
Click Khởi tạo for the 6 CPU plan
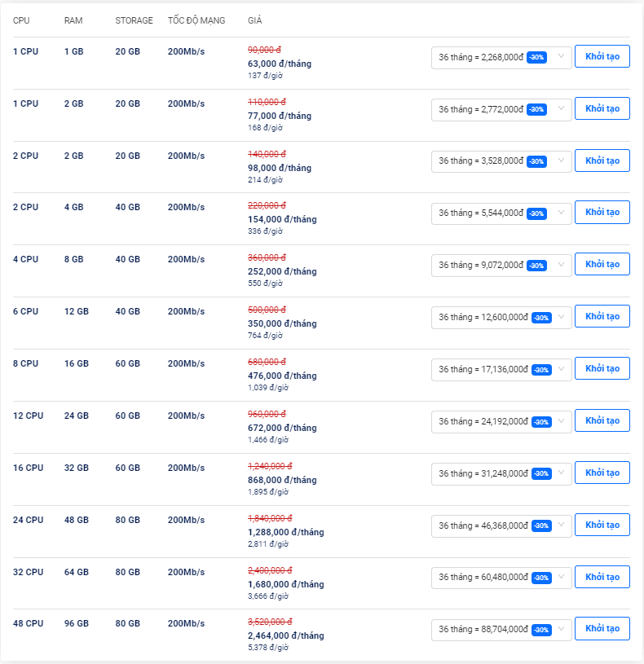coord(602,316)
